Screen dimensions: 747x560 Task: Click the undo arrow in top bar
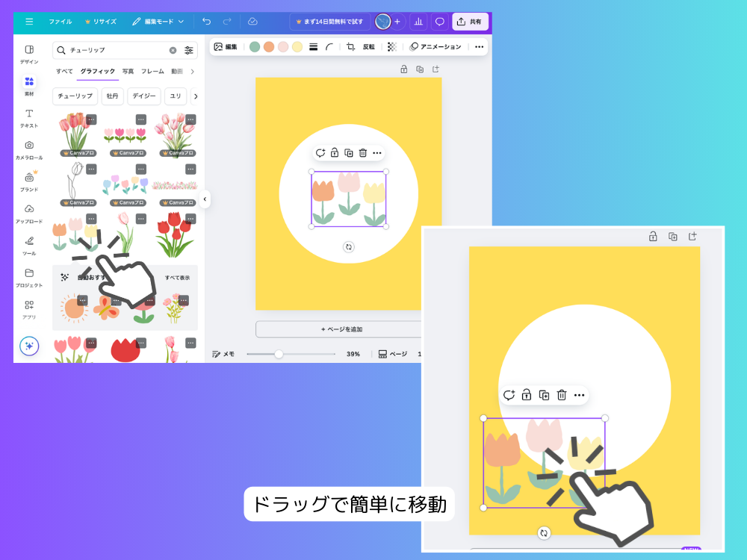206,22
